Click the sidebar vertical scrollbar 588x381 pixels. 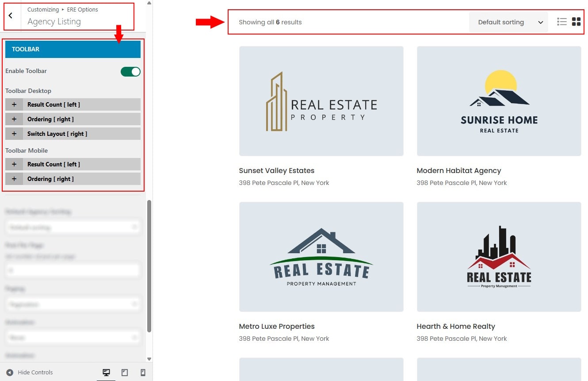point(149,266)
